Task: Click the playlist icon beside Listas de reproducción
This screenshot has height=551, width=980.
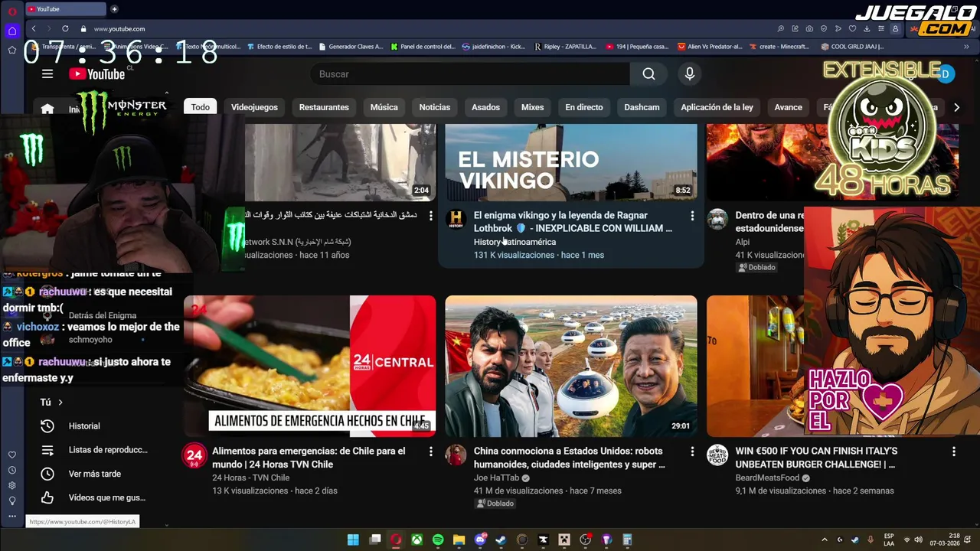Action: pyautogui.click(x=47, y=450)
